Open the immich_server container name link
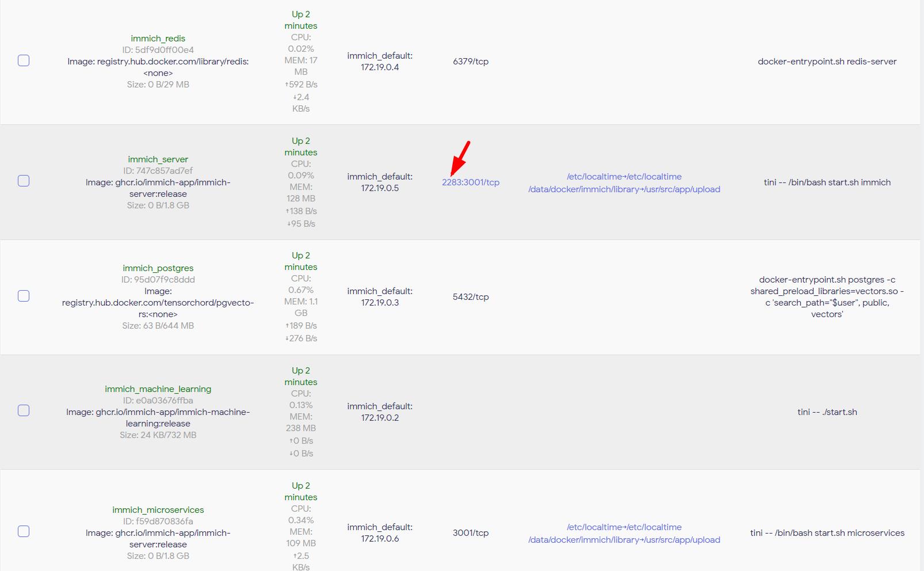Screen dimensions: 924x571 pos(158,159)
